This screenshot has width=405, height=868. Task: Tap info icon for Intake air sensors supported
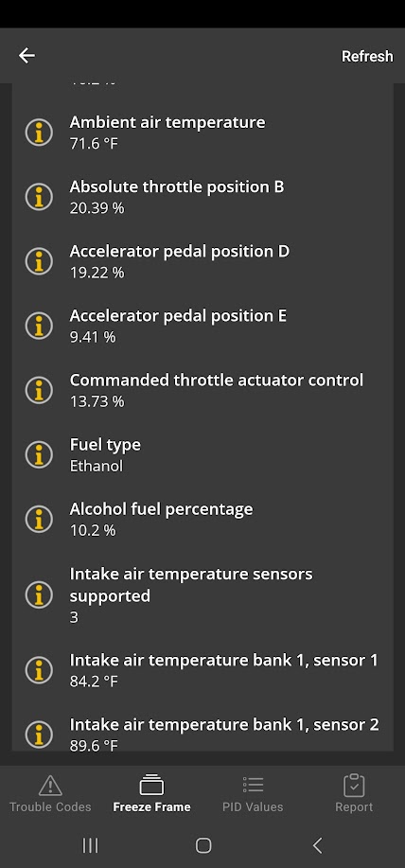tap(40, 594)
